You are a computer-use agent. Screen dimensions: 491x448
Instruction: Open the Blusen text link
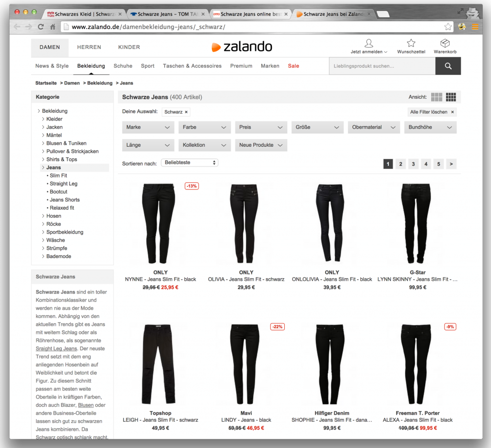[86, 405]
